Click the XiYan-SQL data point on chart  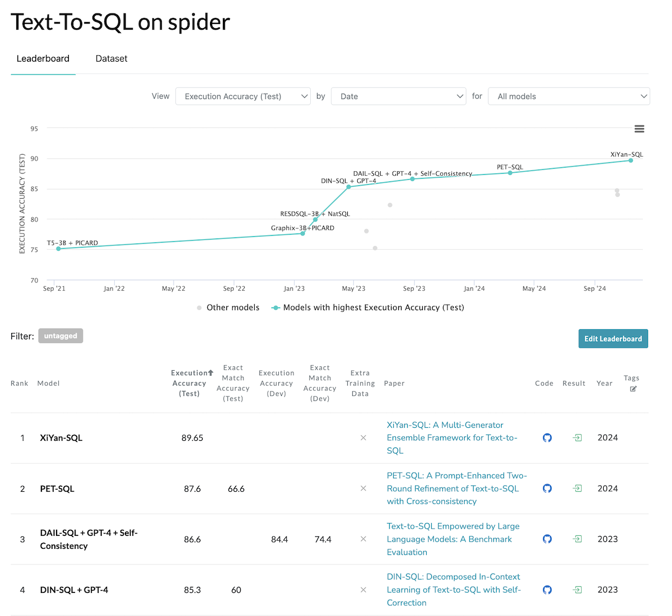point(631,161)
